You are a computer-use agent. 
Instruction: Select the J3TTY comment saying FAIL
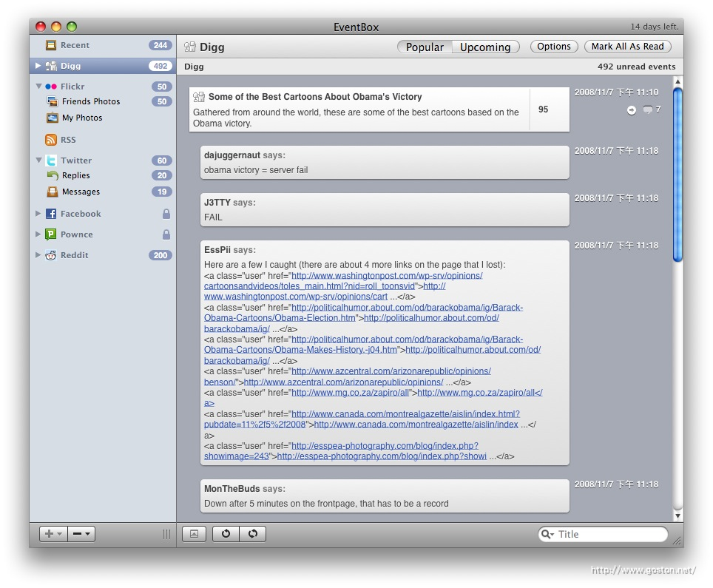[385, 209]
